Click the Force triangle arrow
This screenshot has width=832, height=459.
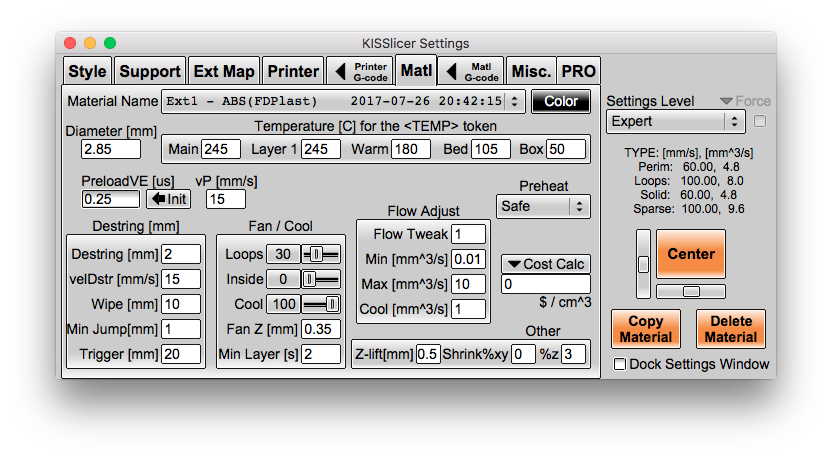pos(726,101)
